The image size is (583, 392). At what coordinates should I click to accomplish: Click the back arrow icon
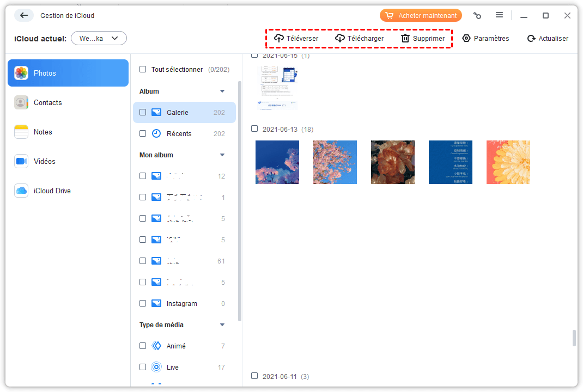[23, 15]
